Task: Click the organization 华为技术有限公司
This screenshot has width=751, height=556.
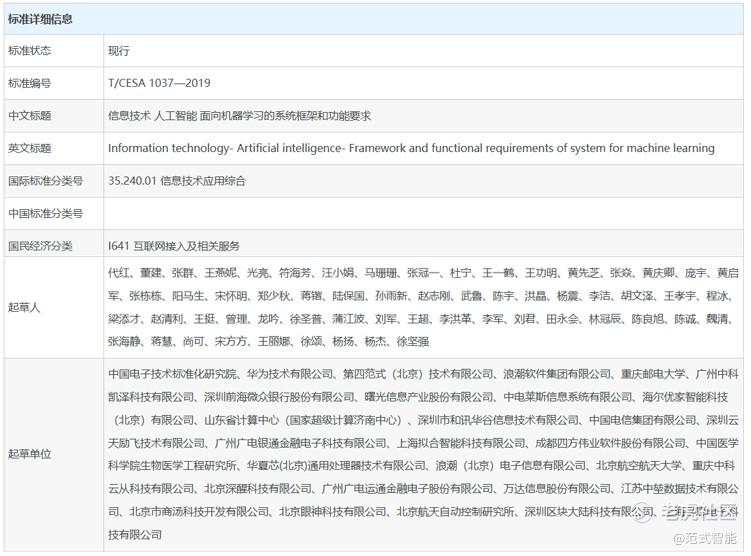Action: click(x=290, y=374)
